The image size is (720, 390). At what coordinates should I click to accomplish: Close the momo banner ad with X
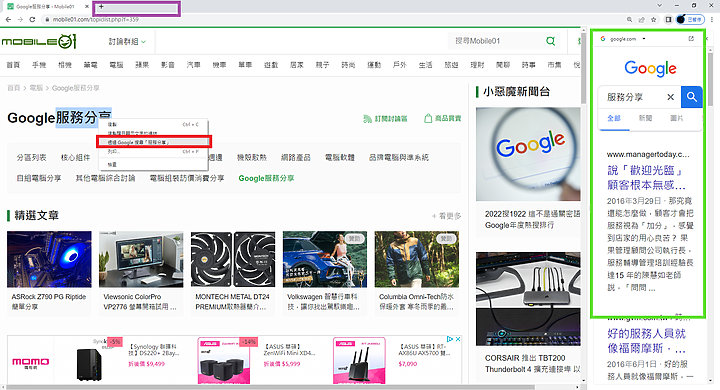457,339
